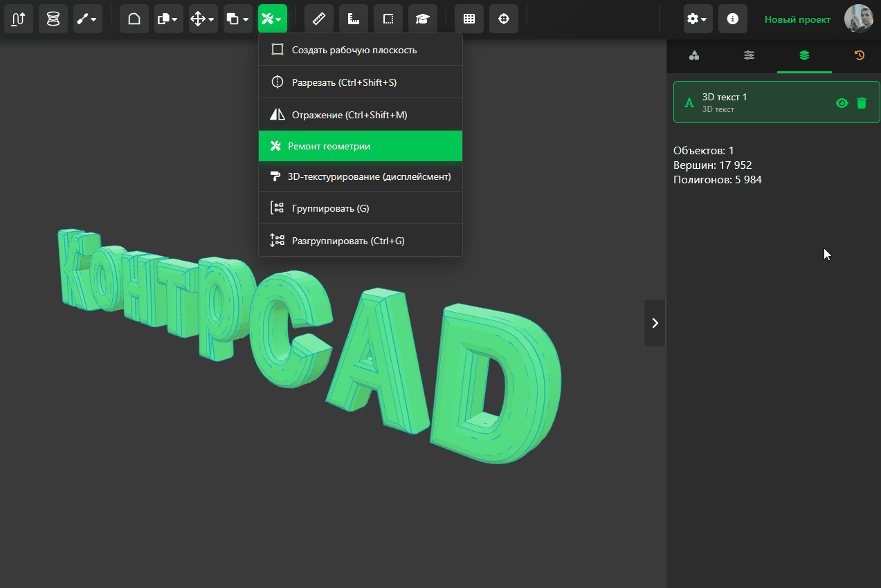
Task: Switch to the orange history tab
Action: 859,56
